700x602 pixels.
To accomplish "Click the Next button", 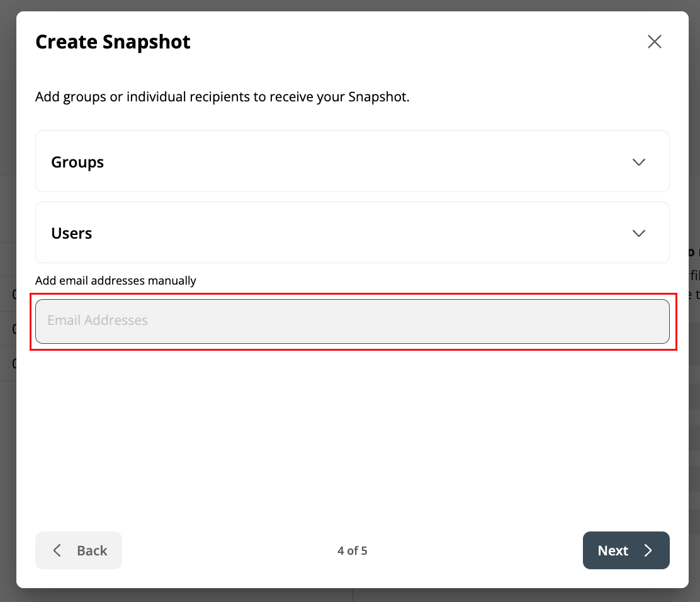I will [x=625, y=550].
